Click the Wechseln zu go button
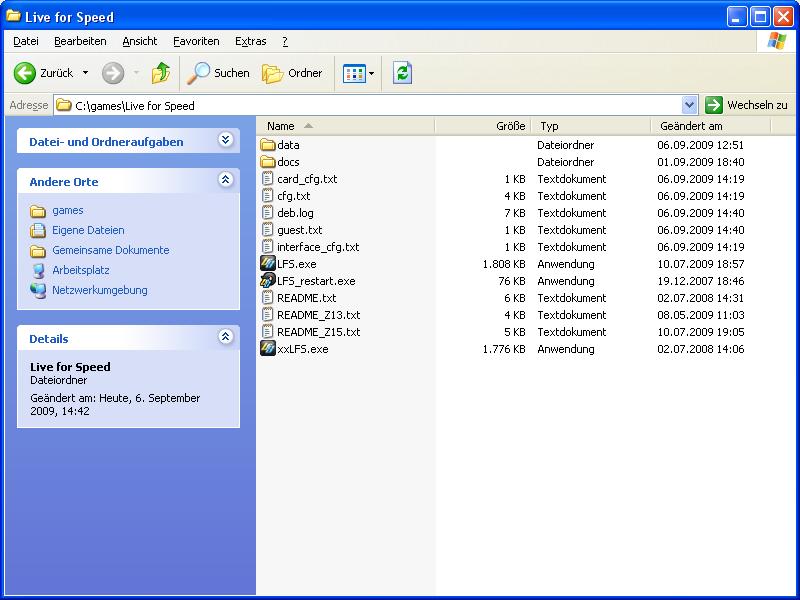800x600 pixels. 746,105
